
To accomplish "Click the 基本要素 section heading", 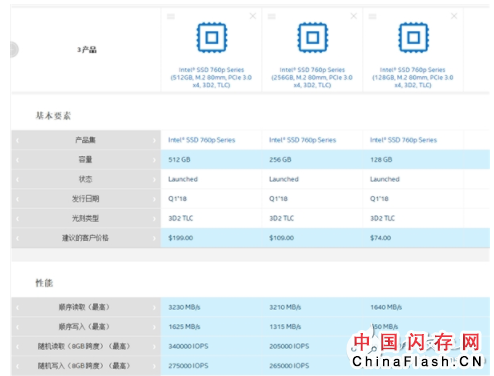I will pyautogui.click(x=53, y=116).
